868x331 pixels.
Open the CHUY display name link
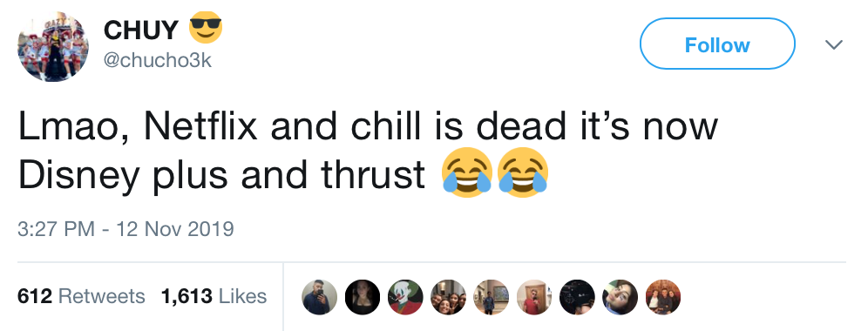tap(141, 30)
